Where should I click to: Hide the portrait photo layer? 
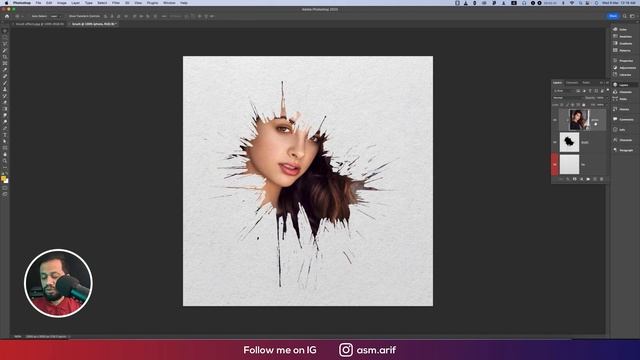555,120
